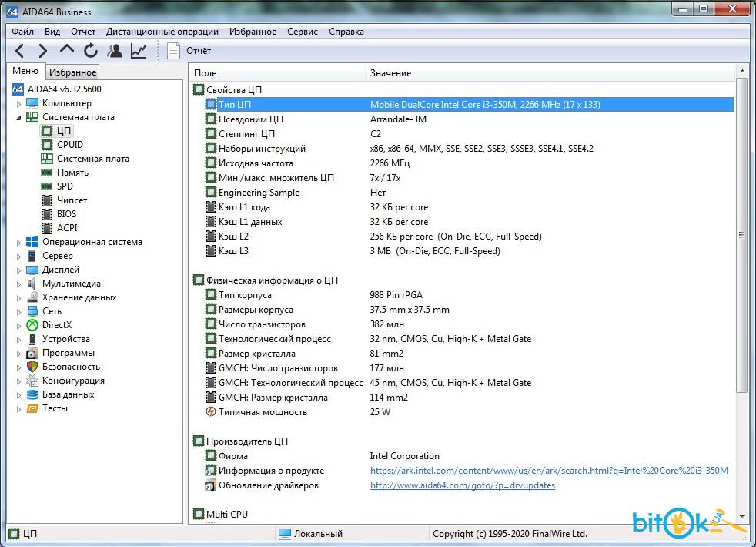Expand the Операционная система node
756x547 pixels.
pyautogui.click(x=18, y=243)
